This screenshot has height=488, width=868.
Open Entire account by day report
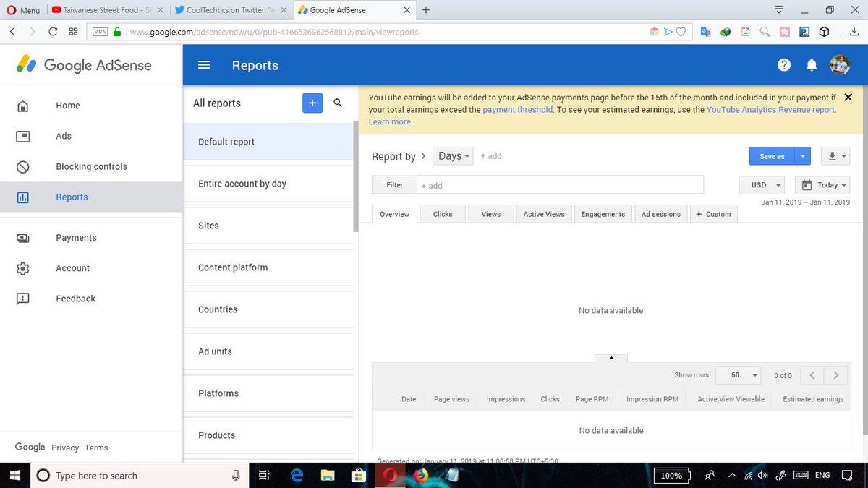tap(268, 184)
